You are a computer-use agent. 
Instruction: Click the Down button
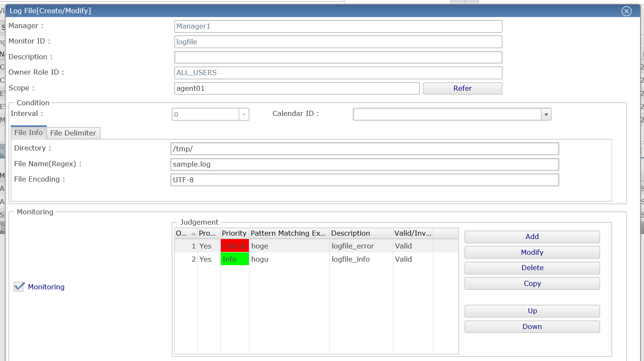click(531, 326)
